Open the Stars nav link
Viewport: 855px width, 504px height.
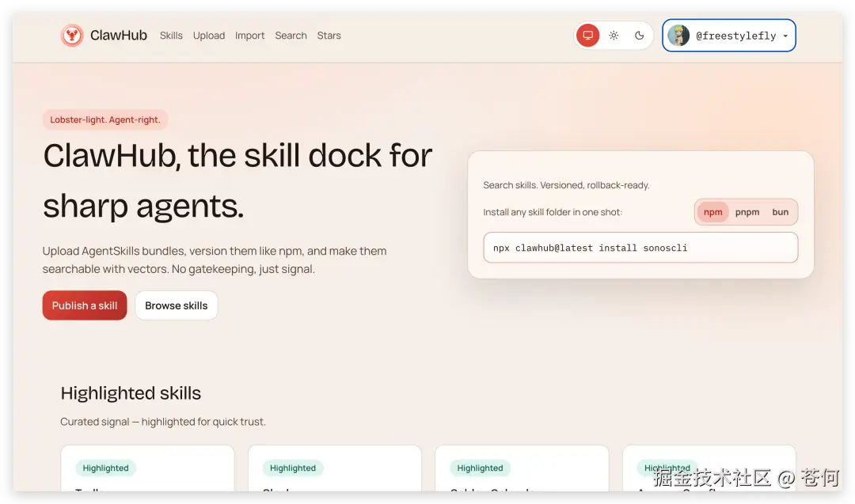(329, 36)
